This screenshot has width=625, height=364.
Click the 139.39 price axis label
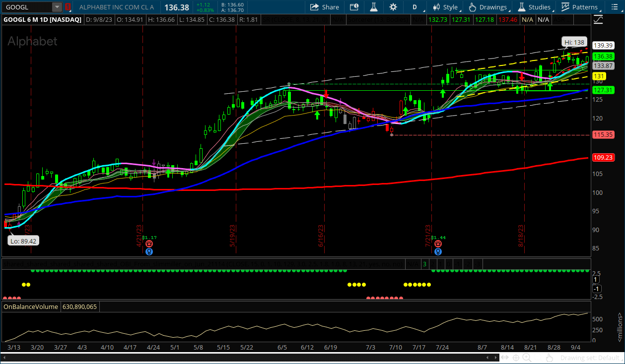click(603, 45)
